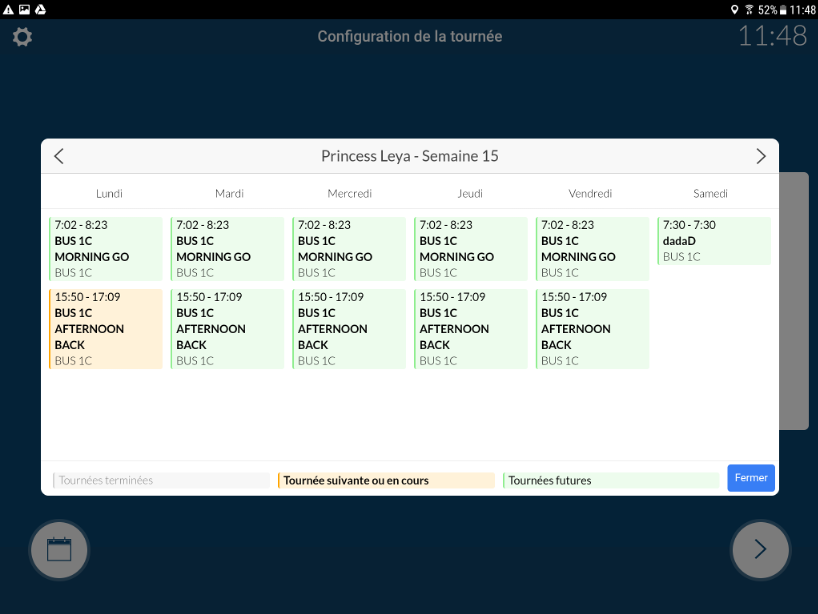This screenshot has width=818, height=614.
Task: Select Jeudi afternoon back tour
Action: (470, 329)
